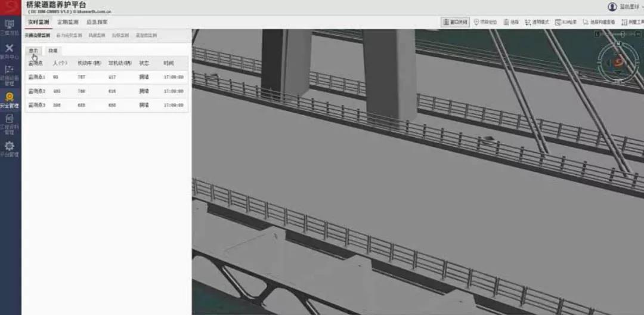Screen dimensions: 644x315
Task: Select the 监测点3 table row
Action: point(107,105)
